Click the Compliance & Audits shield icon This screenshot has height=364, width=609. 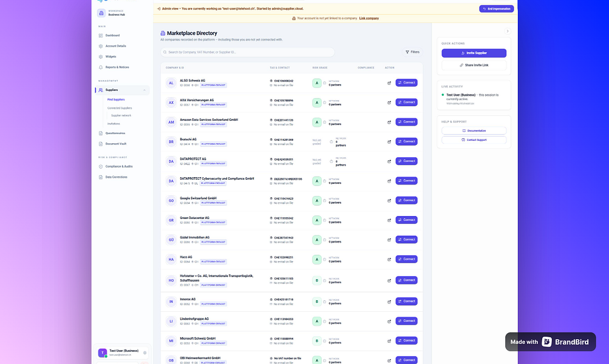101,166
